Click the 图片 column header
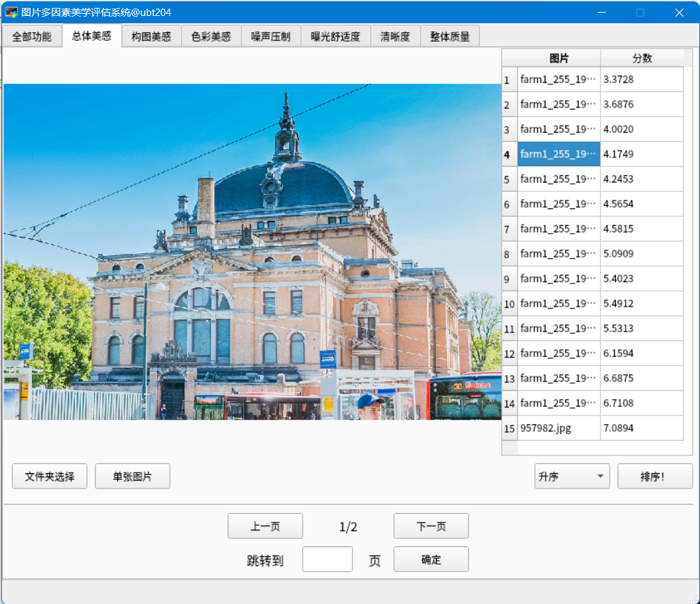The height and width of the screenshot is (604, 700). tap(559, 58)
